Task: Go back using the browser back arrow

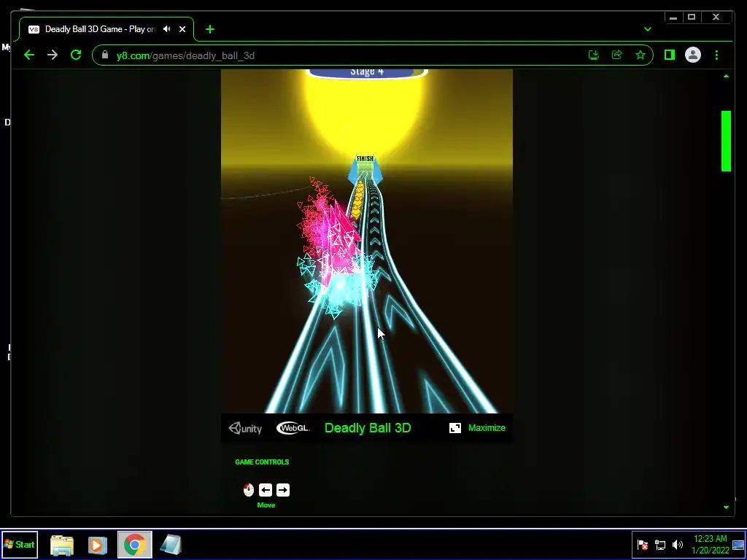Action: point(29,55)
